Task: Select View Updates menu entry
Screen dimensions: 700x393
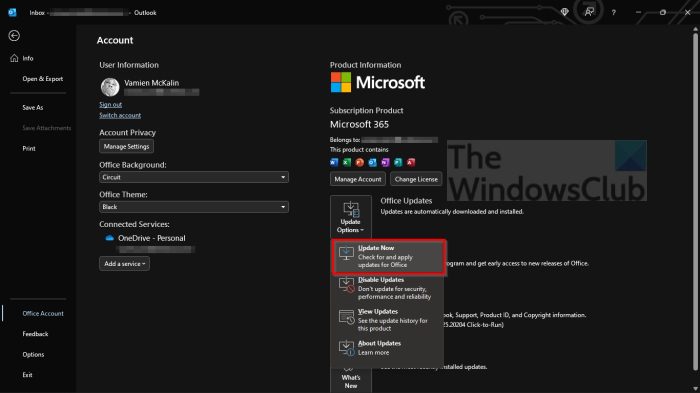Action: click(388, 320)
